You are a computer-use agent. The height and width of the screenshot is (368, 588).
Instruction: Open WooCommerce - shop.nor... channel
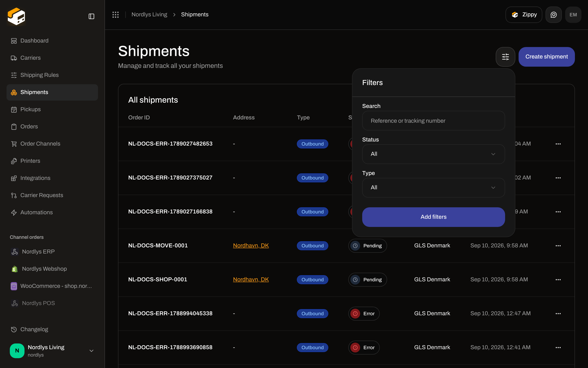point(52,286)
